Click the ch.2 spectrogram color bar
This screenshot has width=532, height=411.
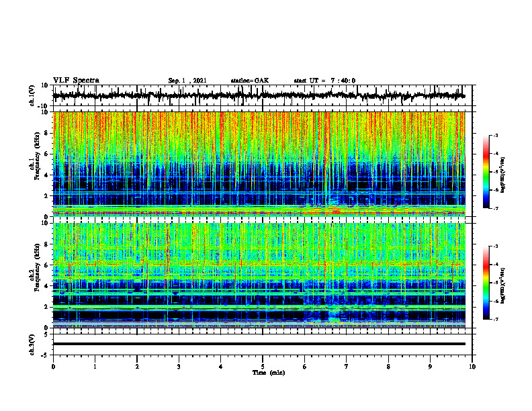pyautogui.click(x=486, y=283)
